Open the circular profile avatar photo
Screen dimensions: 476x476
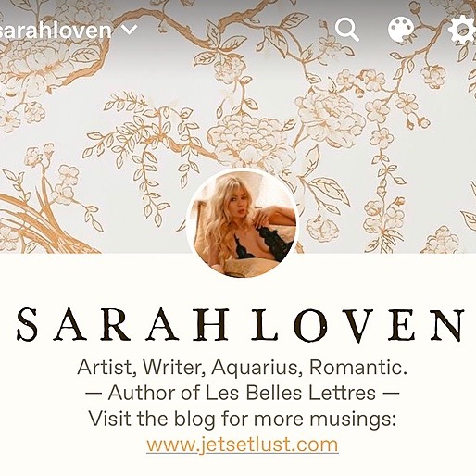tap(243, 223)
